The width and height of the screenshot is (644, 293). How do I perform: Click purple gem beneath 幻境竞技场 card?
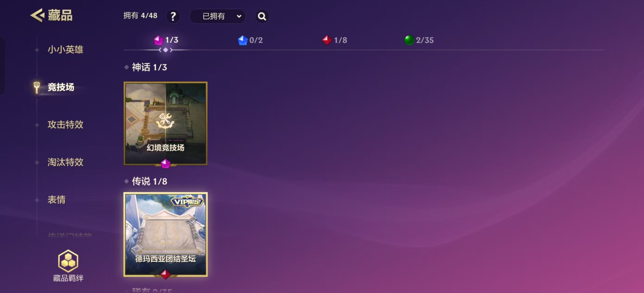point(165,164)
